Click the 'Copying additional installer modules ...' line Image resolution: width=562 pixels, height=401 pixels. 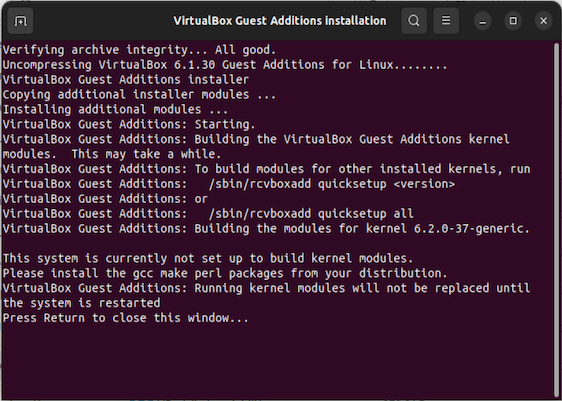point(139,95)
